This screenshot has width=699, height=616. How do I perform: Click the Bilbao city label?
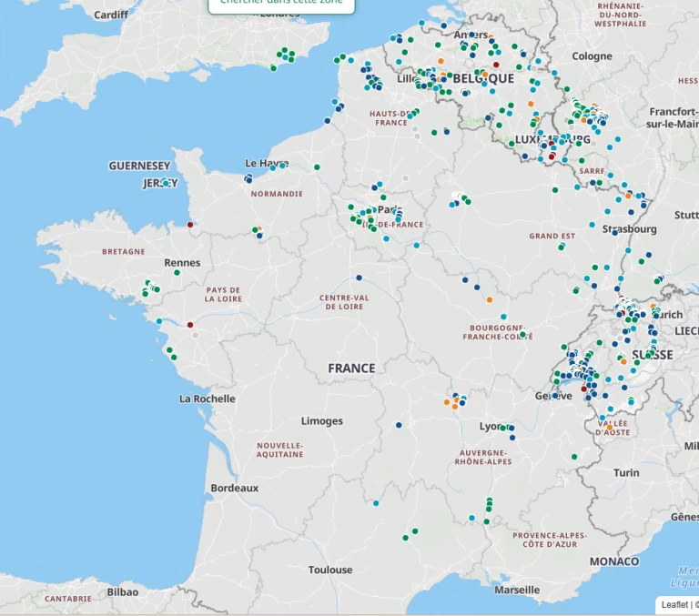[123, 592]
